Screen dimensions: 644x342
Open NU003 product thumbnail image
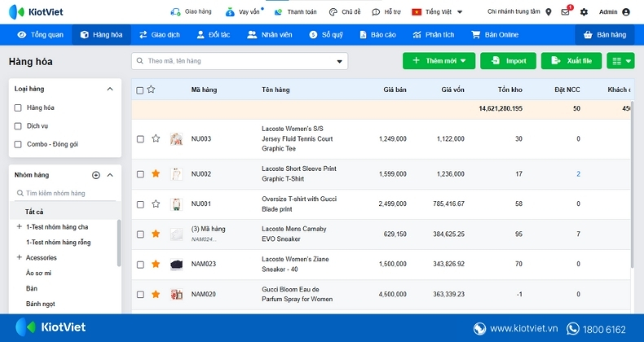tap(176, 139)
